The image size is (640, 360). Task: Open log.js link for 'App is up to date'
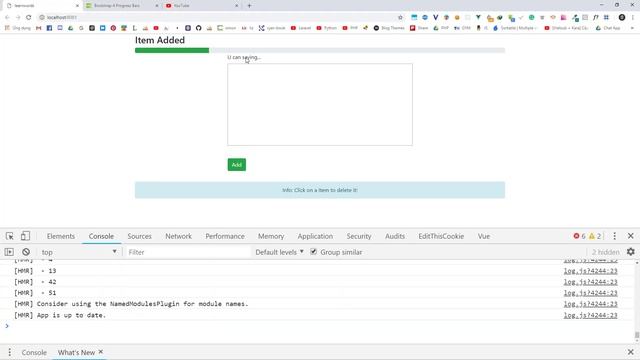[590, 315]
